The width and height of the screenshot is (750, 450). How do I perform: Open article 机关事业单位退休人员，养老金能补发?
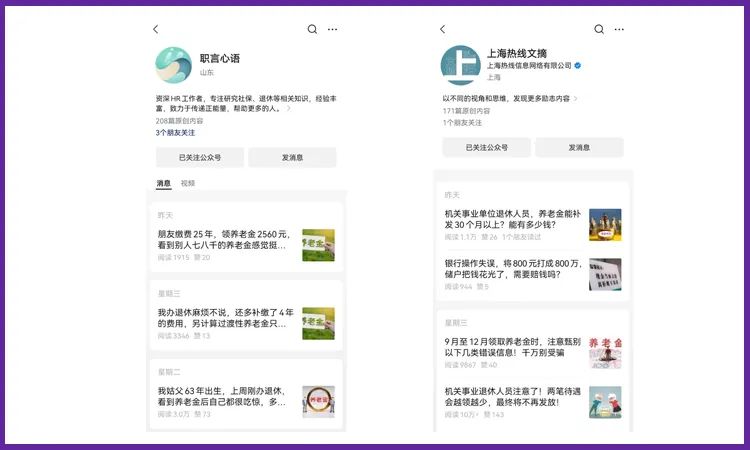coord(513,219)
